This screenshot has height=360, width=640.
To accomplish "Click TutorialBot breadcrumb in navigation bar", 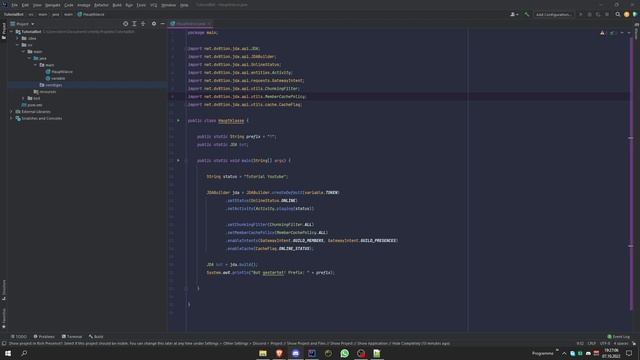I will (x=14, y=14).
